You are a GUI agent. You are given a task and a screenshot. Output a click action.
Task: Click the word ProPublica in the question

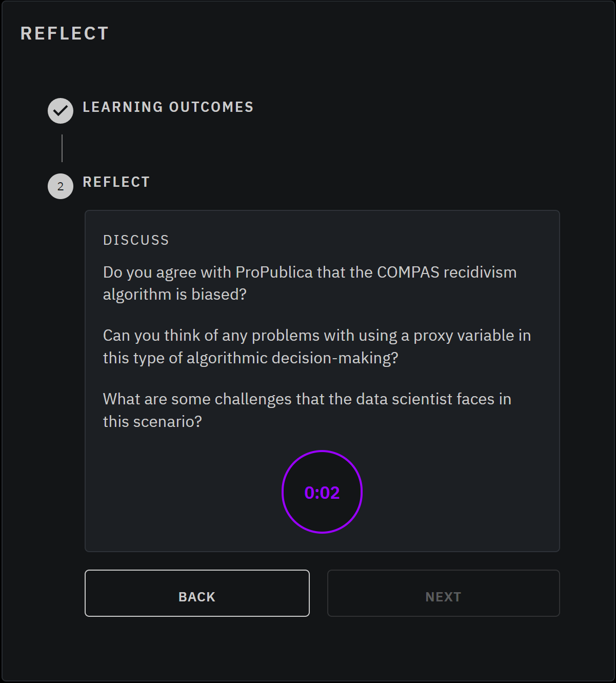coord(274,272)
